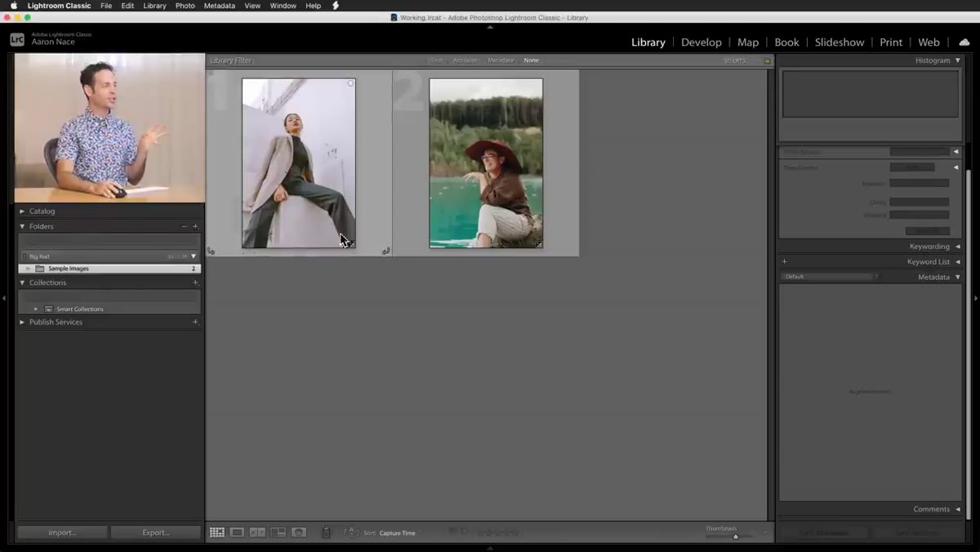Expand the Catalog panel
980x552 pixels.
[x=22, y=211]
